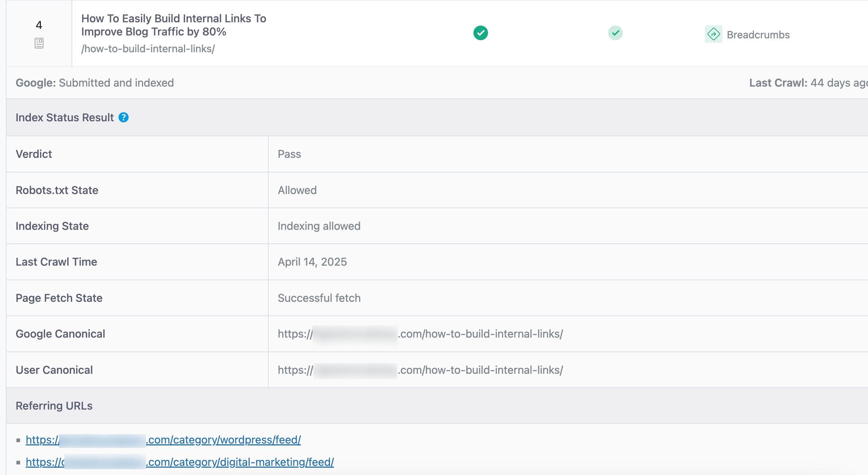
Task: Click the Breadcrumbs schema diamond icon
Action: 713,34
